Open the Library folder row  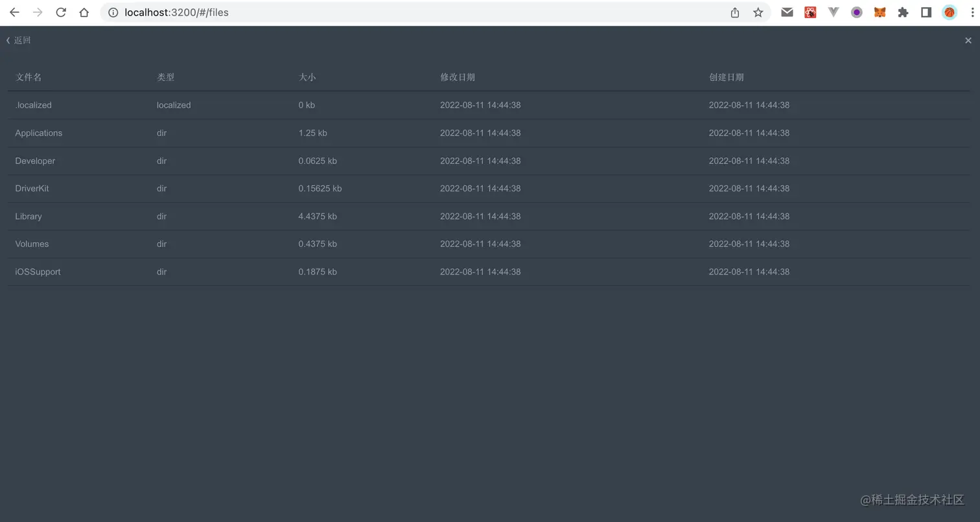[x=489, y=217]
